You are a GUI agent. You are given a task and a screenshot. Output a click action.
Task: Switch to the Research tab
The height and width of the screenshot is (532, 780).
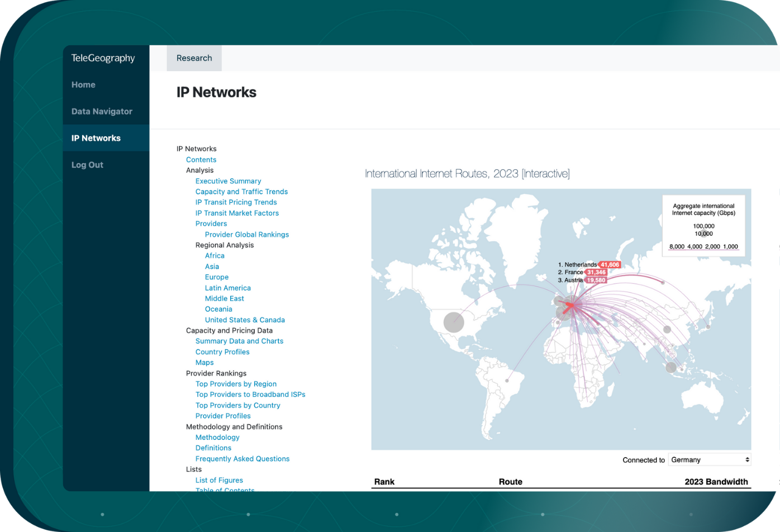pyautogui.click(x=194, y=58)
